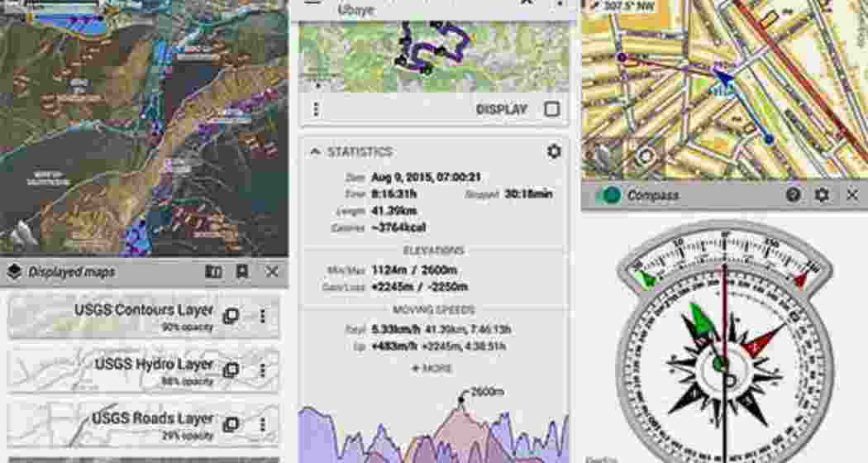
Task: Open three-dot menu left of DISPLAY
Action: (315, 109)
